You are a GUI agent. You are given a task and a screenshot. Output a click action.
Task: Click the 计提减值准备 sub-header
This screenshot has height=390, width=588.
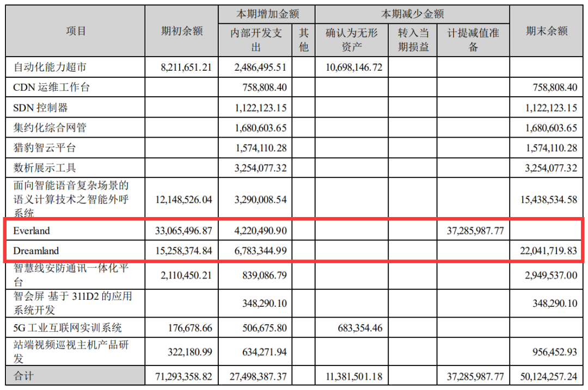coord(473,40)
